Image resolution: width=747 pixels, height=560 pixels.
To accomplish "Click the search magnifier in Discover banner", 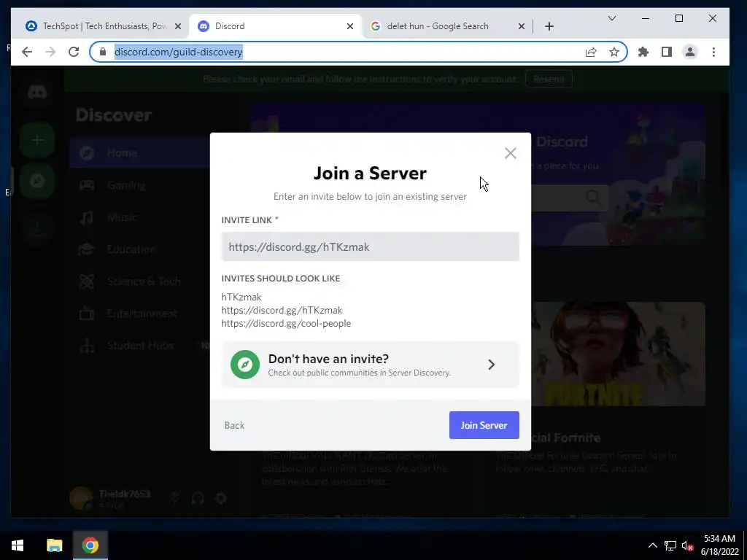I will (593, 197).
